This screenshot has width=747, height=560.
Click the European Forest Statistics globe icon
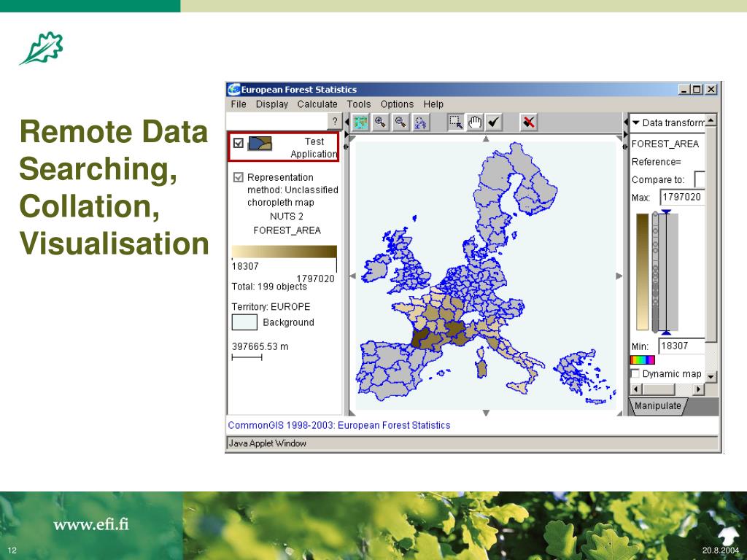coord(234,90)
